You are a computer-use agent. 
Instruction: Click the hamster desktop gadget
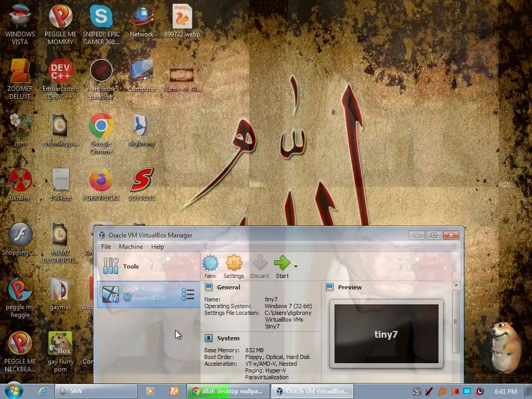pos(506,347)
